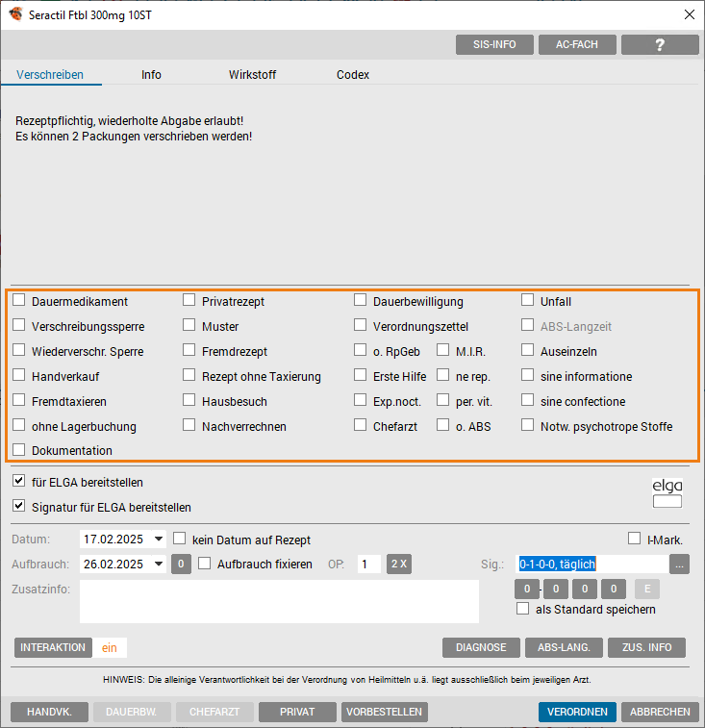
Task: Check the Erste Hilfe option
Action: coord(360,375)
